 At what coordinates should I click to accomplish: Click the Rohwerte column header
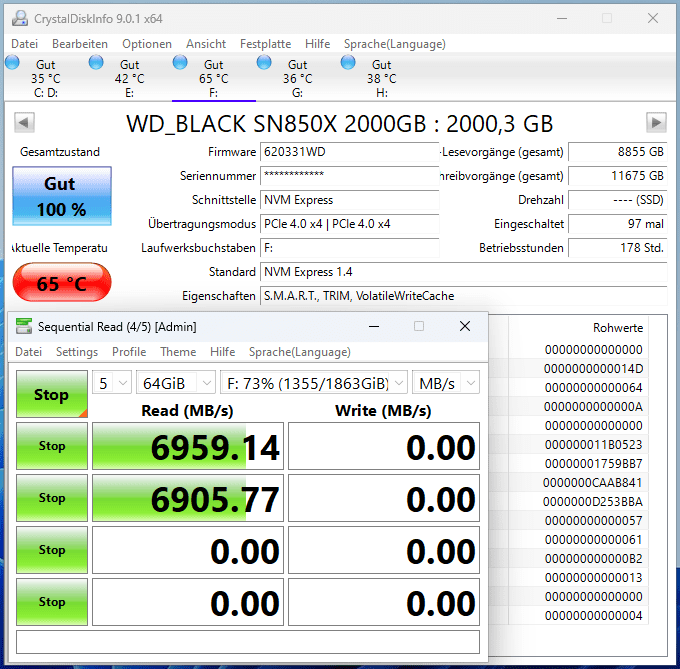[618, 327]
